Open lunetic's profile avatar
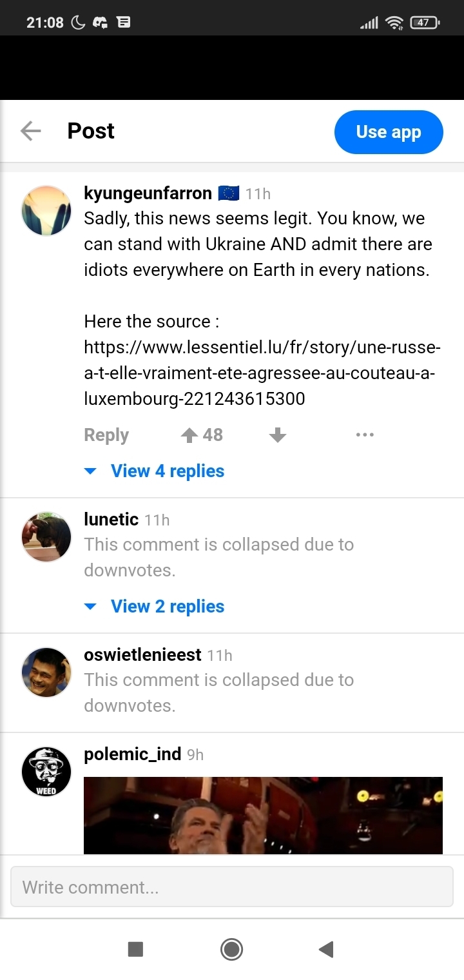This screenshot has width=464, height=980. 46,537
